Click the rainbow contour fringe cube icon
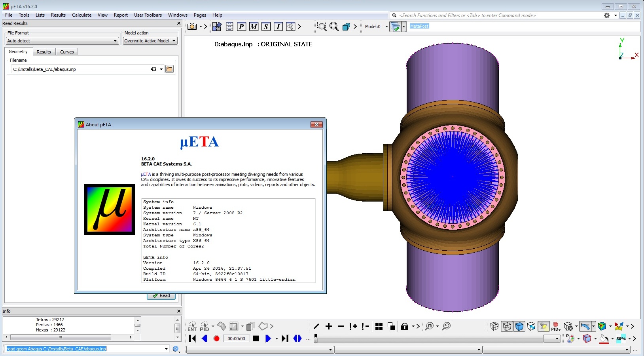Screen dimensions: 644x356 click(602, 326)
